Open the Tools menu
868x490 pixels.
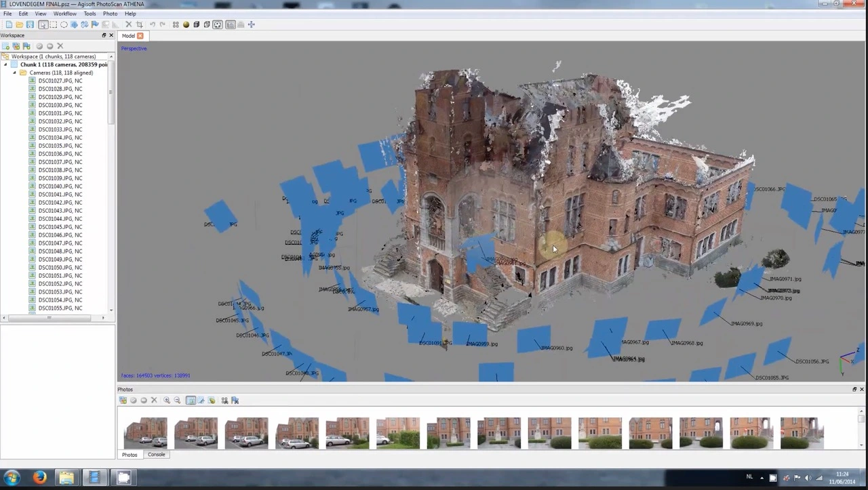point(90,14)
